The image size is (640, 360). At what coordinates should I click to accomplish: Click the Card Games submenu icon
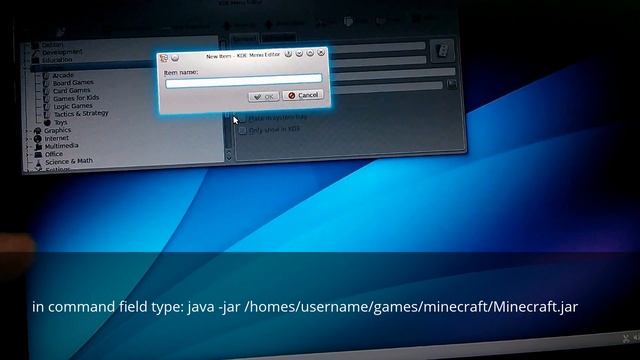(46, 91)
